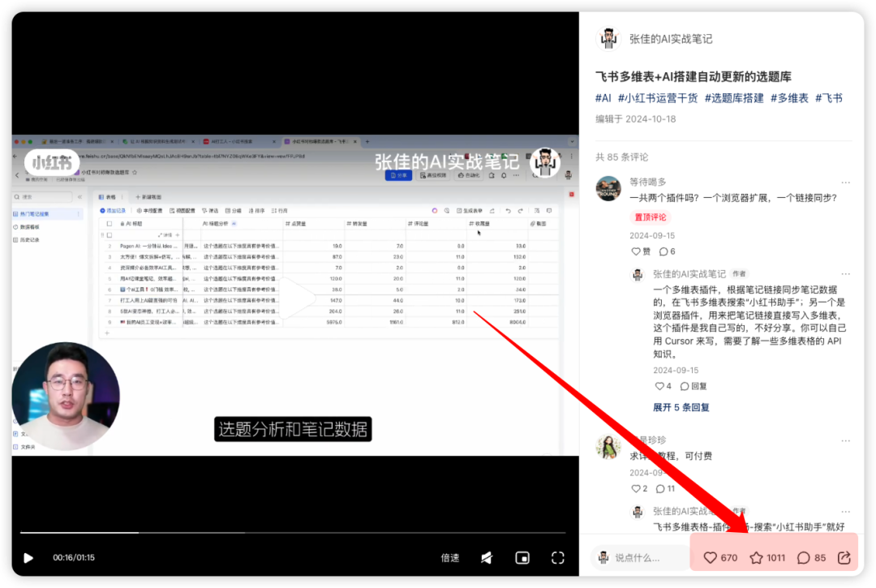Viewport: 876px width, 588px height.
Task: Open note comments via bubble showing 85
Action: (x=811, y=557)
